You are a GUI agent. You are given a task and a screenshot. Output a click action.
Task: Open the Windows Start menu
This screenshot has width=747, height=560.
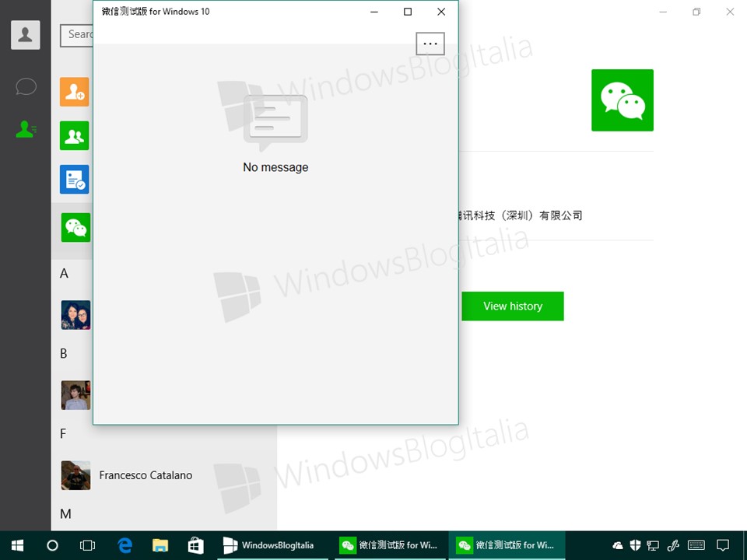(17, 545)
